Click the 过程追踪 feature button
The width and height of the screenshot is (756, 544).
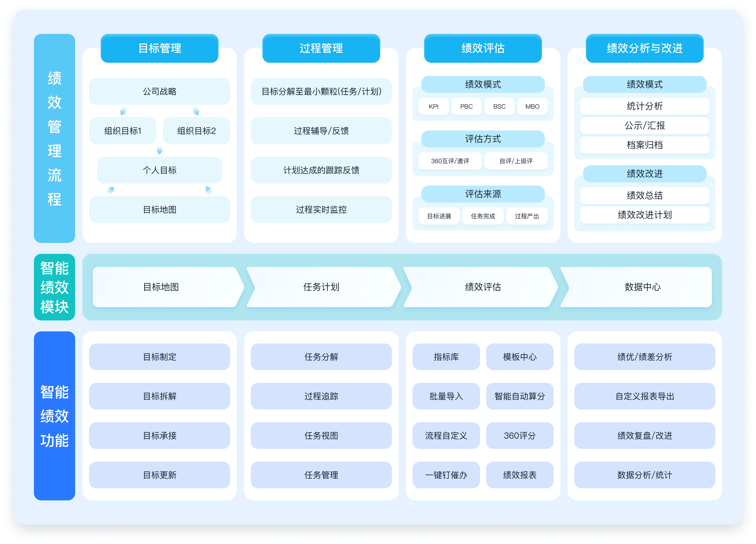click(321, 396)
